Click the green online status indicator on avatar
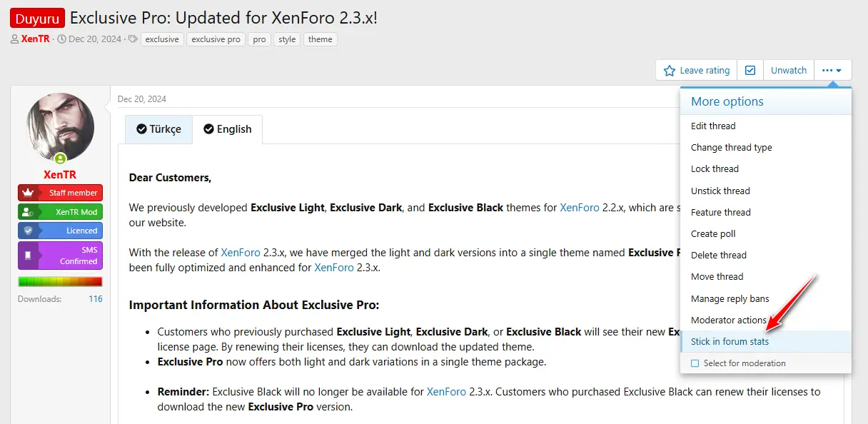The width and height of the screenshot is (868, 424). click(60, 158)
